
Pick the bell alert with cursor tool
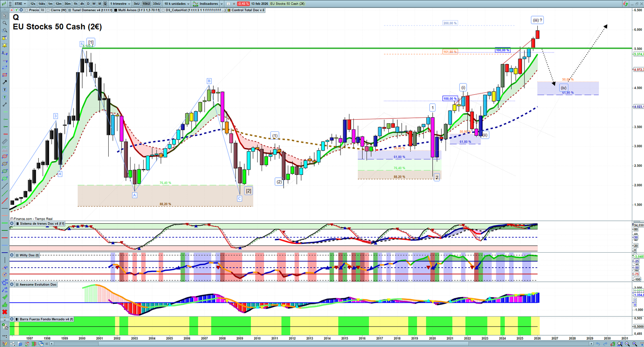click(4, 38)
